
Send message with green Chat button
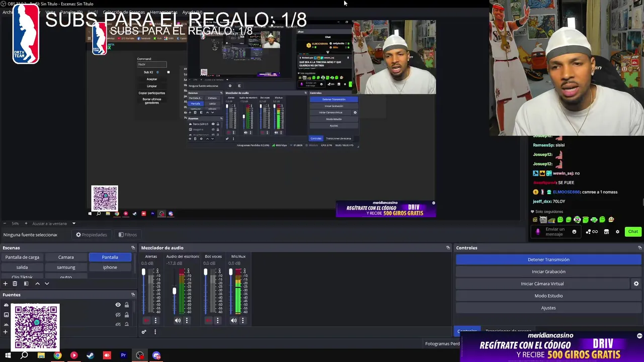click(x=633, y=232)
